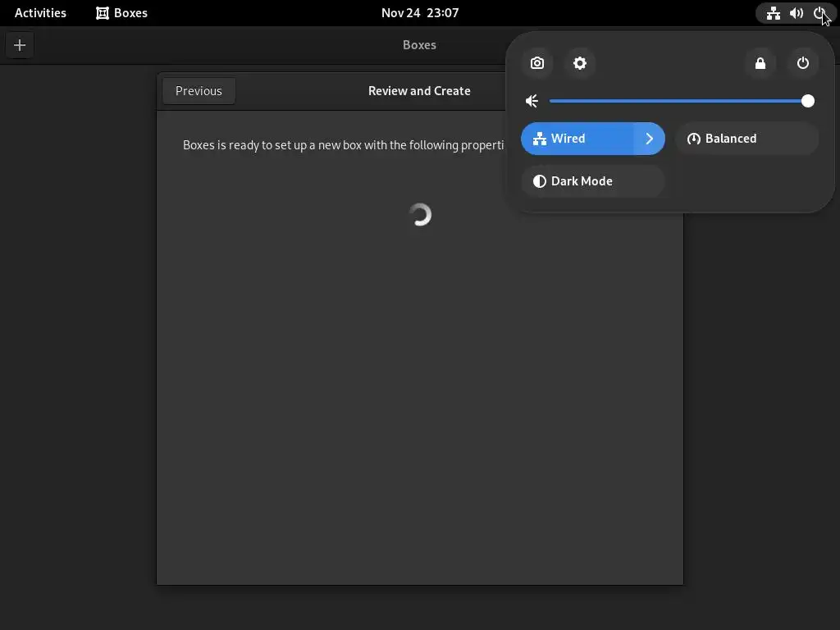Click the plus button to add a new box
Viewport: 840px width, 630px height.
click(20, 45)
